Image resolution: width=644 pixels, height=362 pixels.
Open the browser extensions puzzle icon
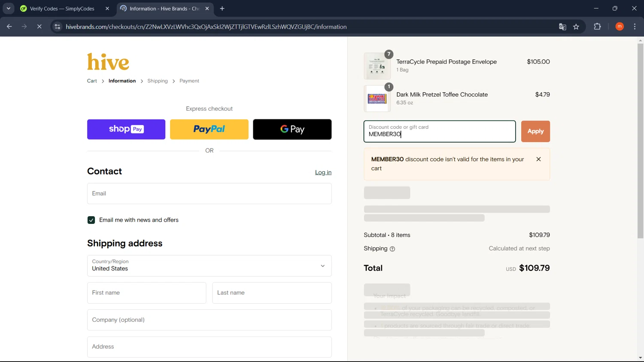coord(597,27)
